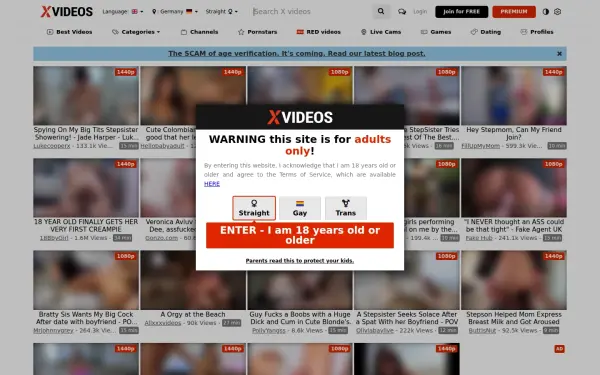Click the PREMIUM button
The width and height of the screenshot is (600, 375).
click(514, 11)
